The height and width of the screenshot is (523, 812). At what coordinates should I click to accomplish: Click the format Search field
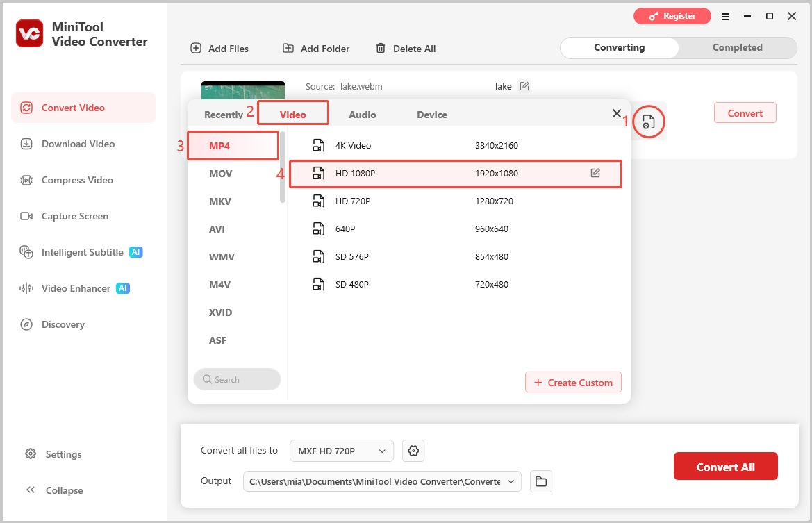[237, 379]
